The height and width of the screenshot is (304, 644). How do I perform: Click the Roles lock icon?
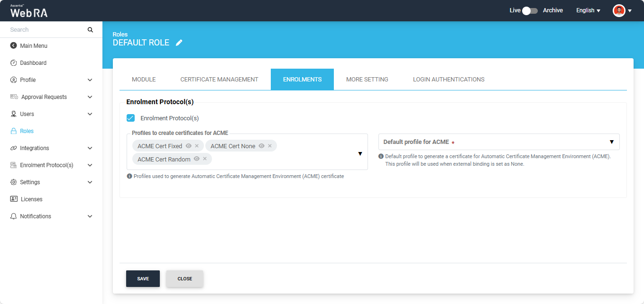pyautogui.click(x=13, y=131)
